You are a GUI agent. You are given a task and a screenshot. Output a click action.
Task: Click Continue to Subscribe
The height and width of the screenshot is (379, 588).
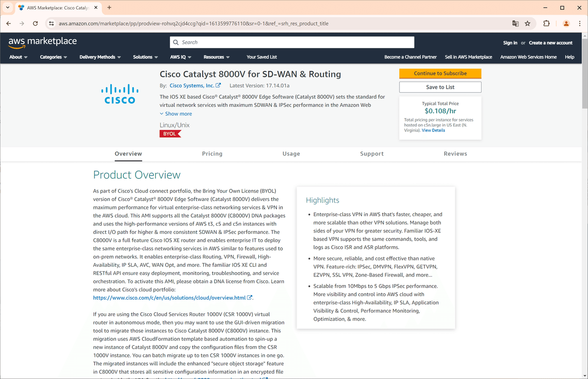click(x=440, y=73)
